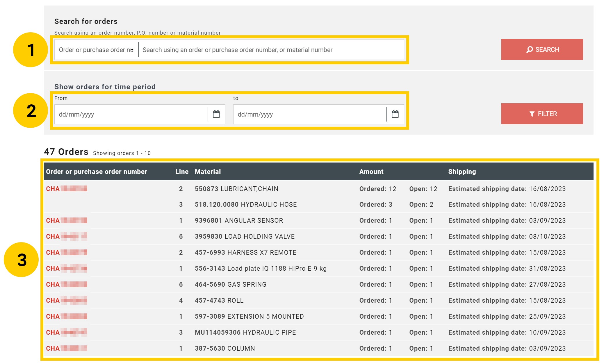Click 'Ordered: 12' amount cell
The image size is (604, 364).
(x=378, y=189)
